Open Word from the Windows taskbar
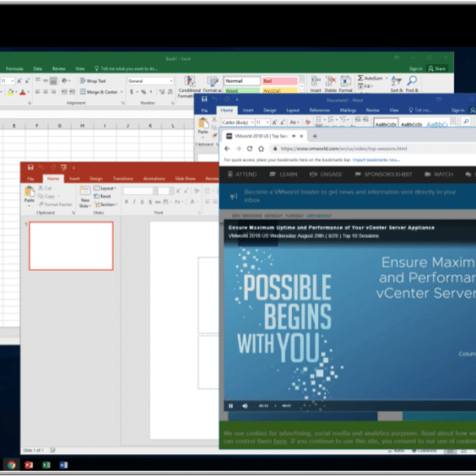Viewport: 476px width, 476px height. tap(63, 465)
